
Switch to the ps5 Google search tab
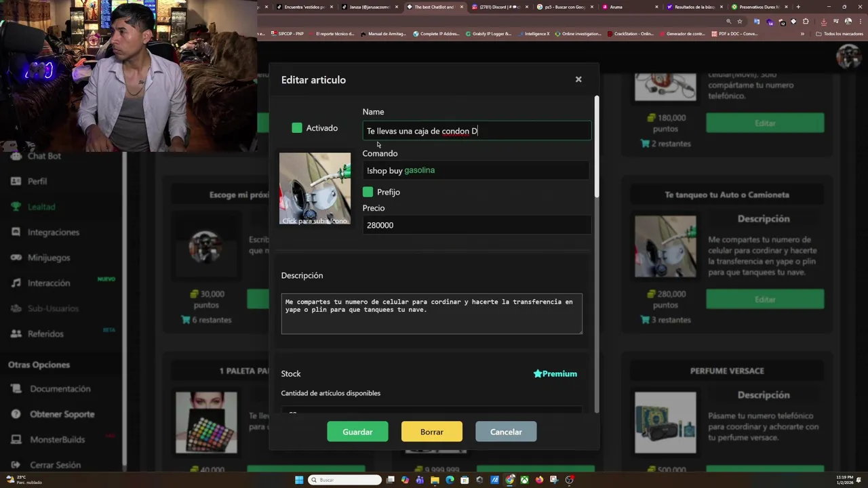(565, 7)
